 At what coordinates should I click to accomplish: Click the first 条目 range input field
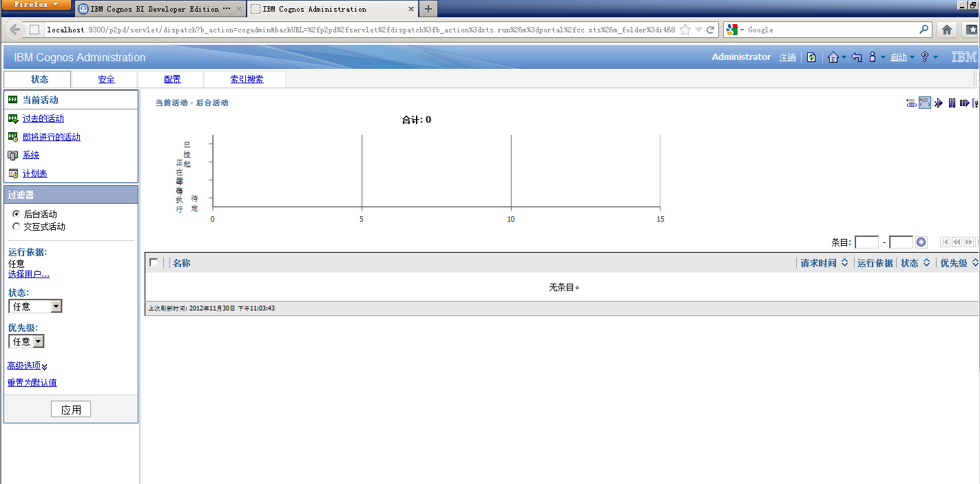pos(867,242)
